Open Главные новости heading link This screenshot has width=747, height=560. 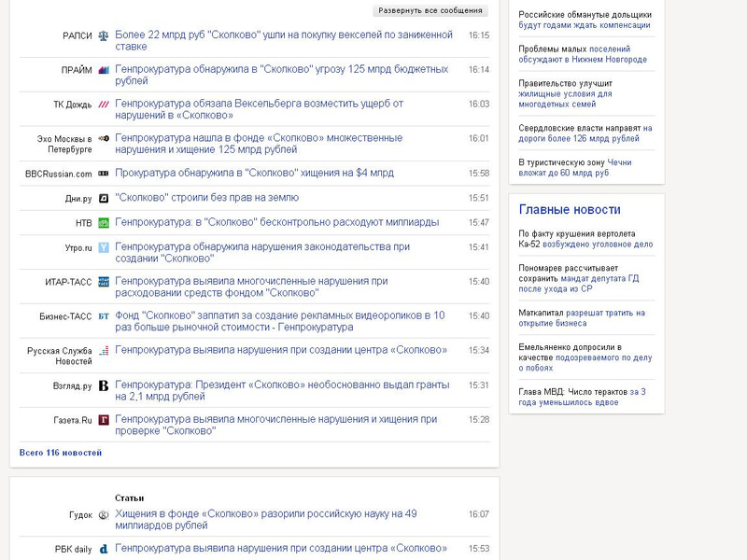[x=570, y=209]
